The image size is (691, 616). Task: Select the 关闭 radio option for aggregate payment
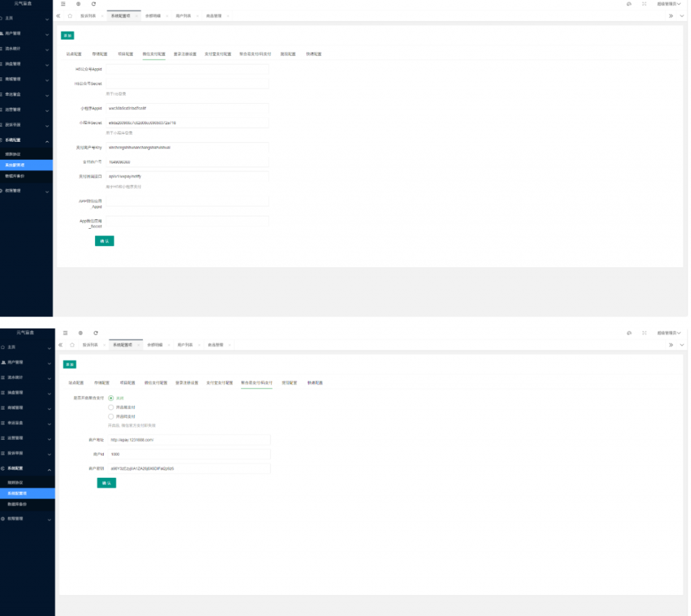(x=111, y=398)
